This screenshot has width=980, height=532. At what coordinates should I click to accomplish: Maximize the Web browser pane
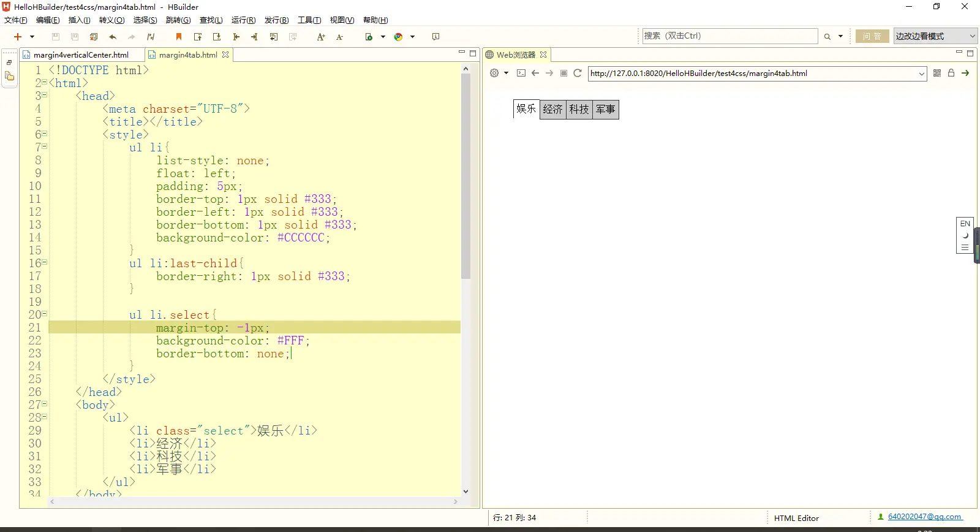tap(970, 53)
